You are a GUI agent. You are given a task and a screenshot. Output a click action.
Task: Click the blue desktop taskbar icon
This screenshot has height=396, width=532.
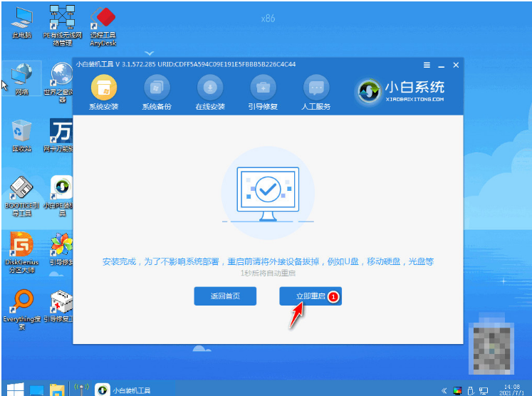pos(36,390)
